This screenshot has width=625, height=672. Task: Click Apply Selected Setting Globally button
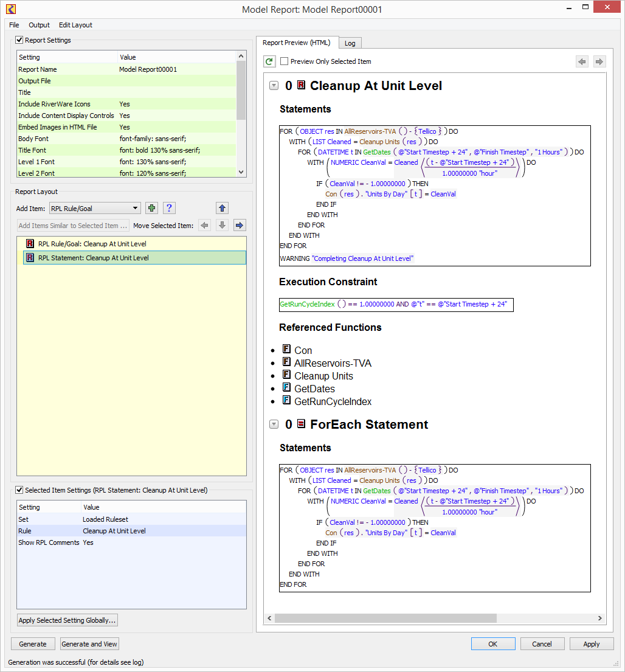(67, 620)
